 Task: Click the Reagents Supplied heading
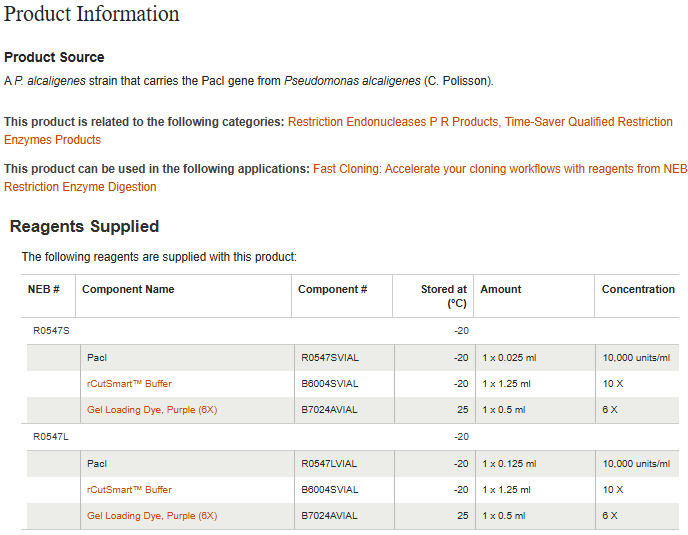point(84,226)
